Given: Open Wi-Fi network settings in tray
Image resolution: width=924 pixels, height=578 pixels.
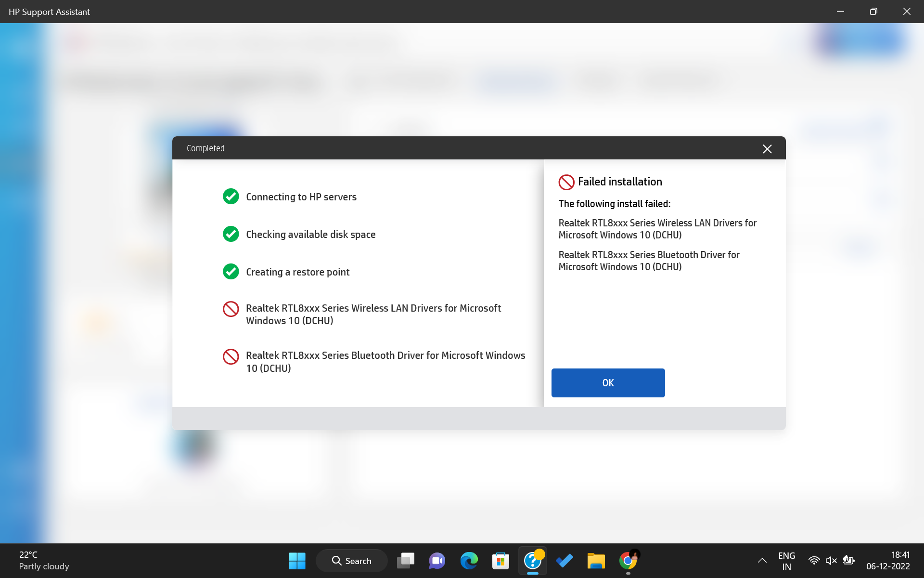Looking at the screenshot, I should (814, 561).
